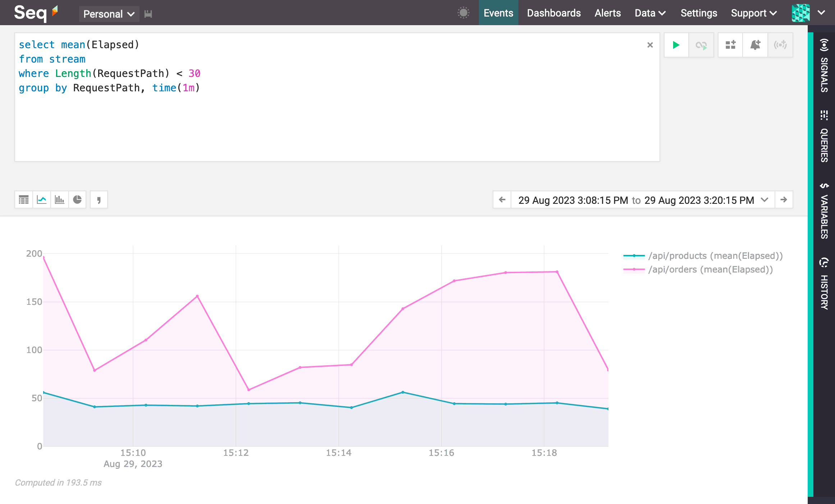The width and height of the screenshot is (835, 504).
Task: Expand the Data menu
Action: 650,13
